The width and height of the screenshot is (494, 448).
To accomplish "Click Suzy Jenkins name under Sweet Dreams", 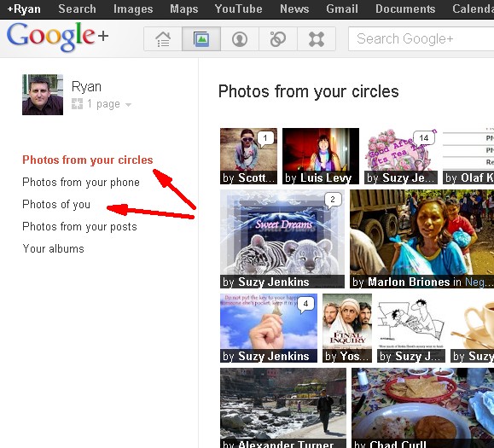I will point(274,282).
